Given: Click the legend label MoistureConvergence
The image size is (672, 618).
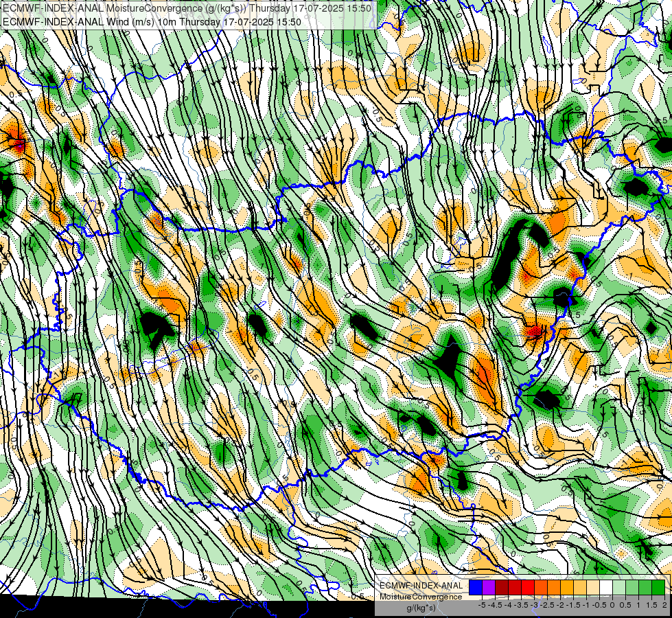Looking at the screenshot, I should [421, 597].
